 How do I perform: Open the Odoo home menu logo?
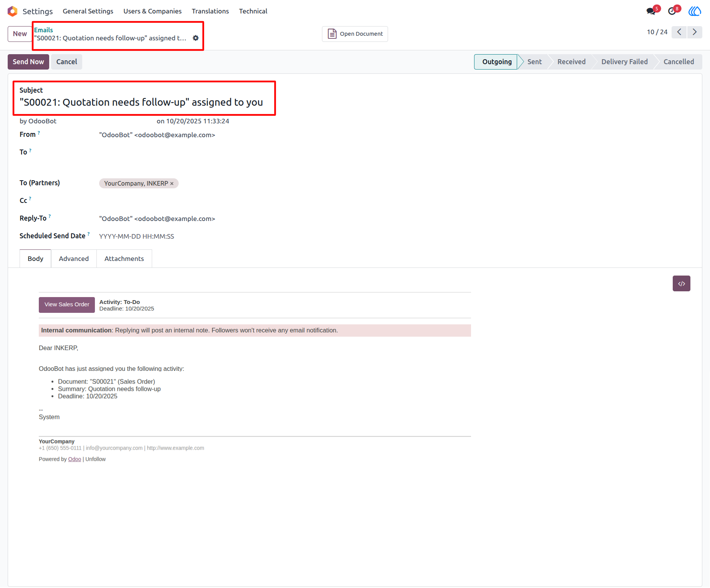coord(12,11)
